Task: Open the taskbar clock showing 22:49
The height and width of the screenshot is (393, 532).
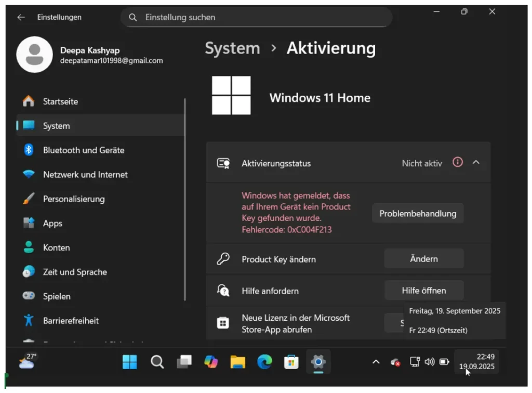Action: [477, 361]
